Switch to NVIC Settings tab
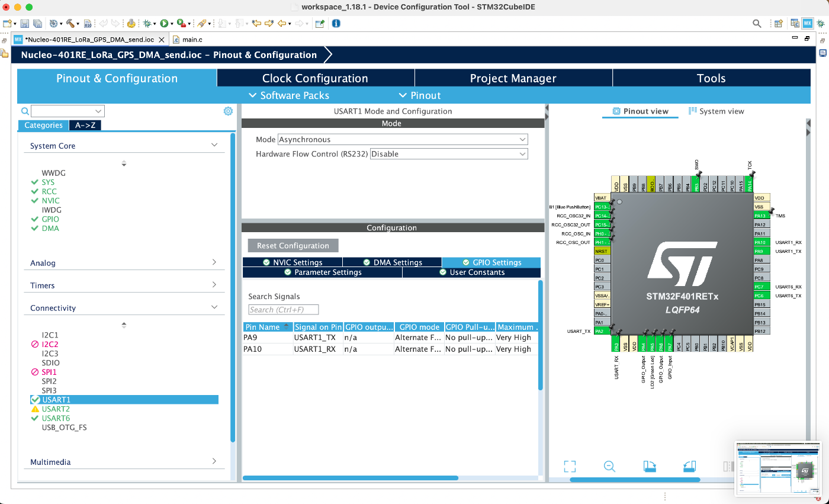The image size is (829, 504). pos(293,262)
